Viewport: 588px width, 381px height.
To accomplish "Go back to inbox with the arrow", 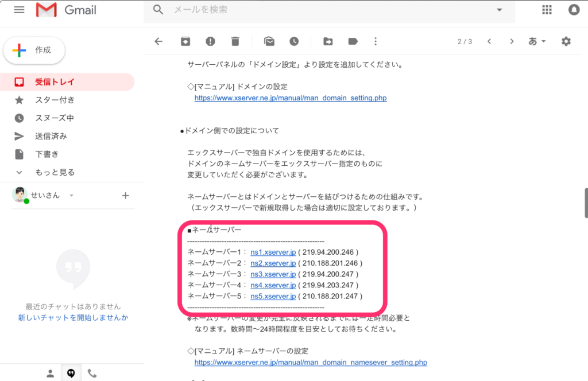I will click(x=159, y=41).
